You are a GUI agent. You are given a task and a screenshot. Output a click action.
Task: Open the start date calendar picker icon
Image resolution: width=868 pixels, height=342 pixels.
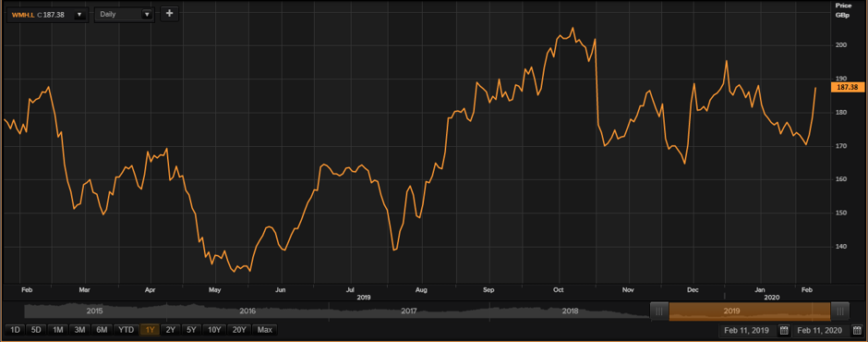pos(784,330)
